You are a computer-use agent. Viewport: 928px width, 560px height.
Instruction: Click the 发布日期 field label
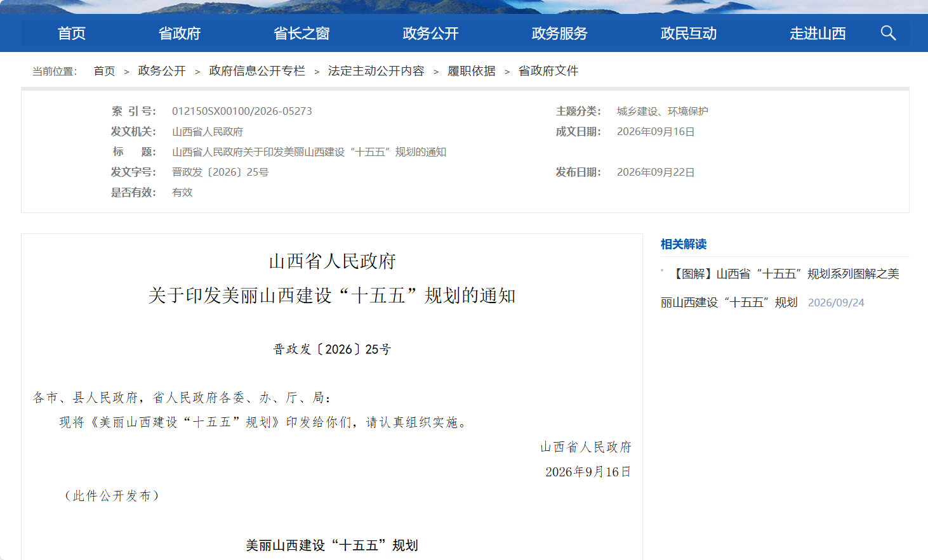click(579, 172)
